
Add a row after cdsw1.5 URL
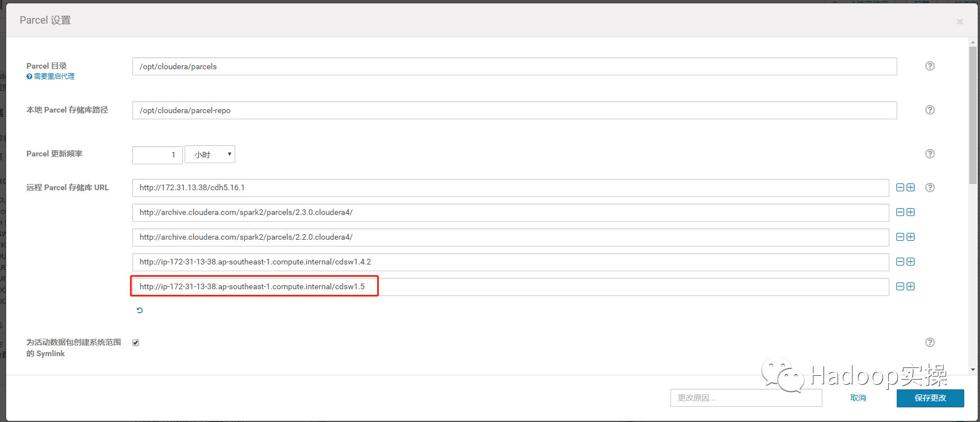click(911, 286)
